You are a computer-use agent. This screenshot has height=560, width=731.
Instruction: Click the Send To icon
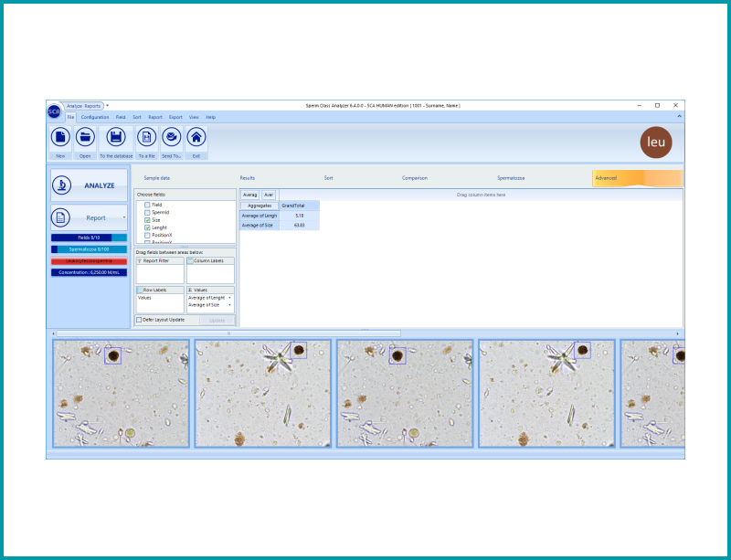point(172,137)
